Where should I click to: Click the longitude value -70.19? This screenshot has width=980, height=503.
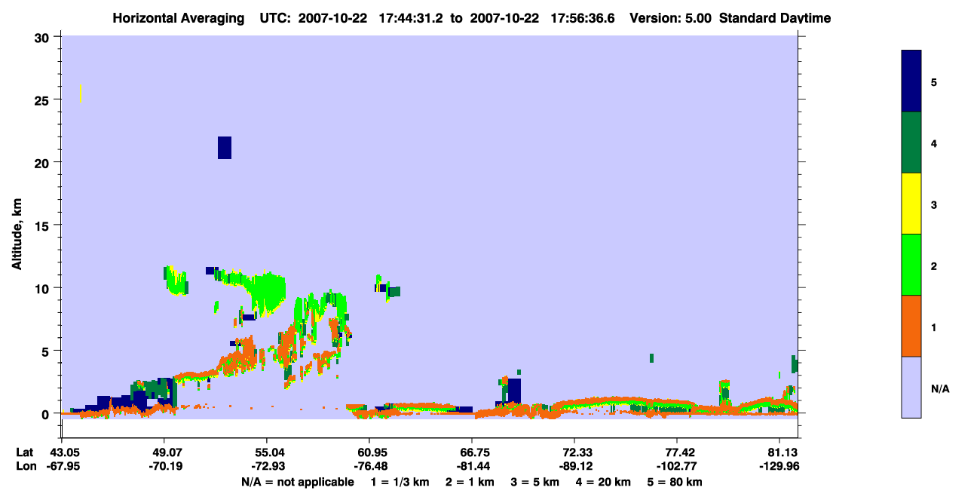[164, 466]
